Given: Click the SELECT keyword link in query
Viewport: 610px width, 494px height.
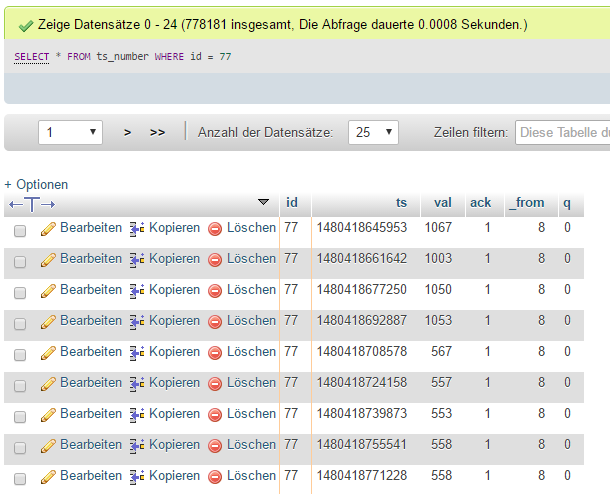Looking at the screenshot, I should 32,57.
